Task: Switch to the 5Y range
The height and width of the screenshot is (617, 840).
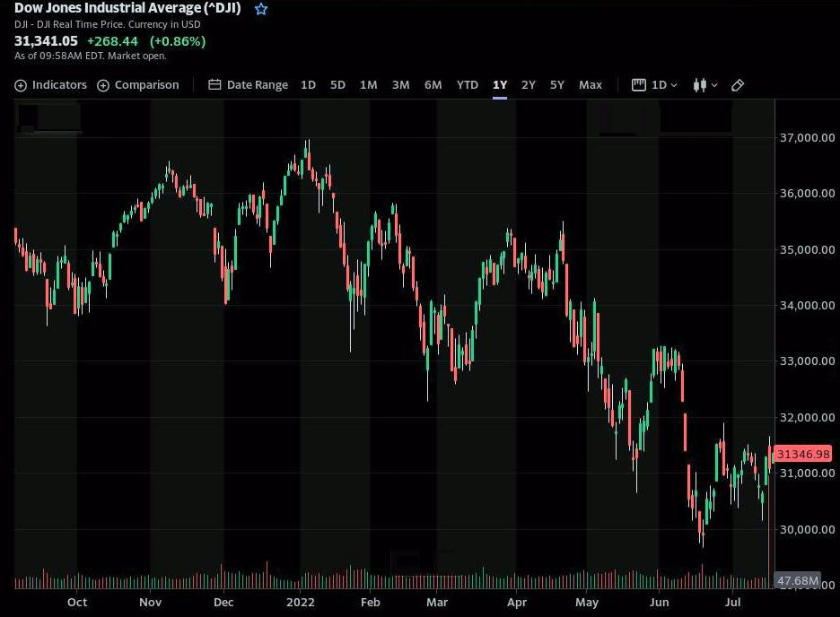Action: (557, 85)
